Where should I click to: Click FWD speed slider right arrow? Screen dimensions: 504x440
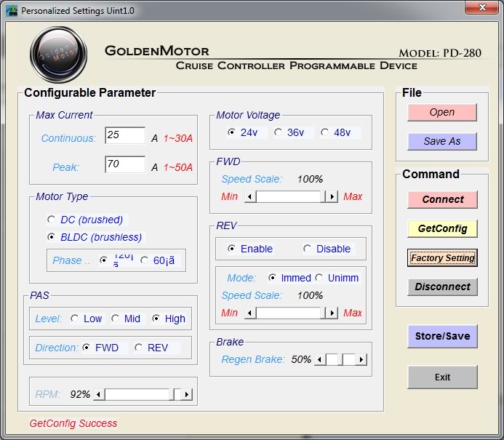coord(332,196)
